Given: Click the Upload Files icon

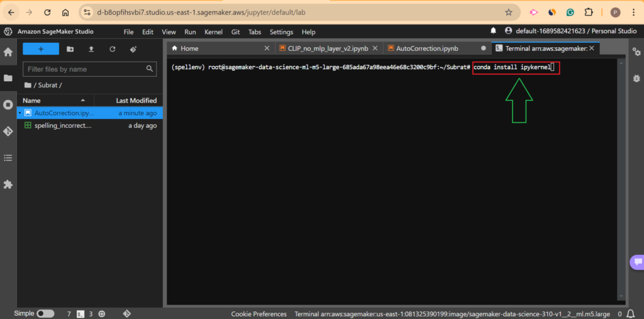Looking at the screenshot, I should pyautogui.click(x=91, y=49).
